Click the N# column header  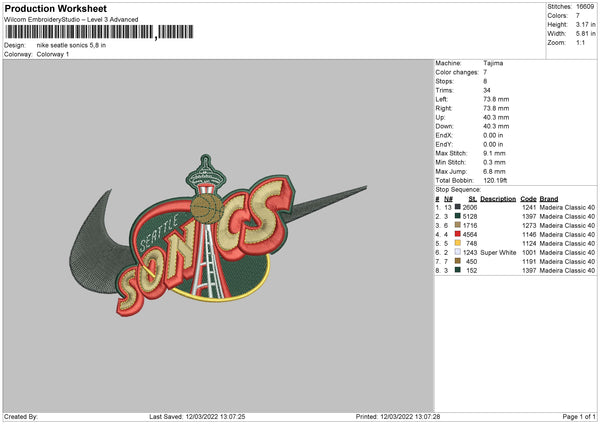point(448,199)
